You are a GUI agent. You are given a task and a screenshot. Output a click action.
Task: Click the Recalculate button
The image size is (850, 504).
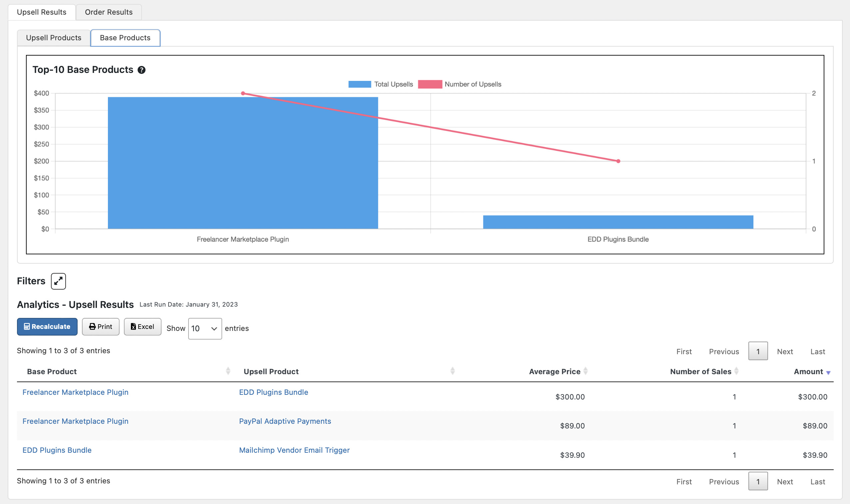pyautogui.click(x=47, y=327)
